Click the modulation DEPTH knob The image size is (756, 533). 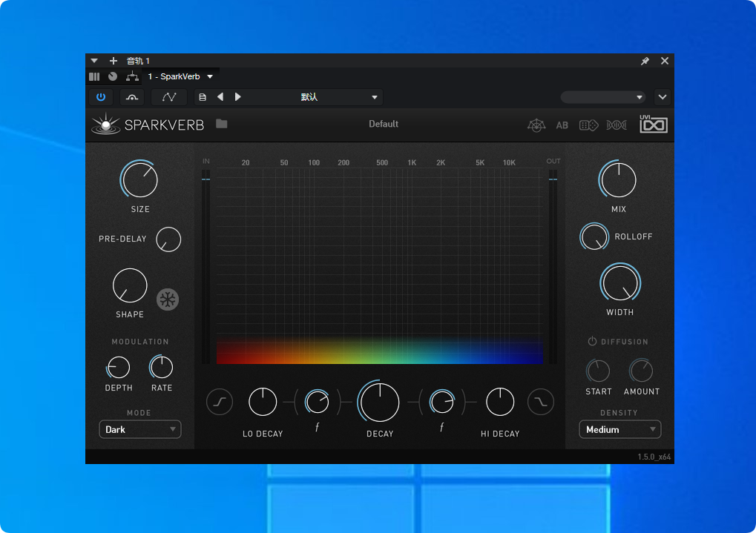[x=118, y=368]
